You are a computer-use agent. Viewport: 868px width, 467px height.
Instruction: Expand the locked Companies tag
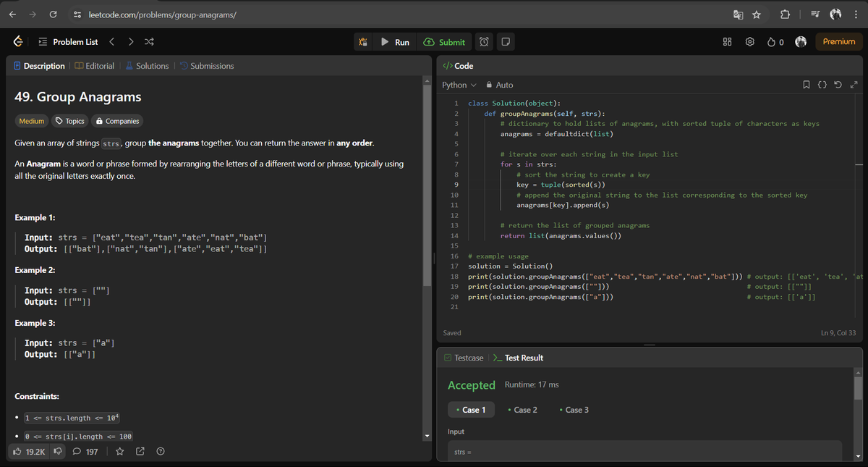117,121
